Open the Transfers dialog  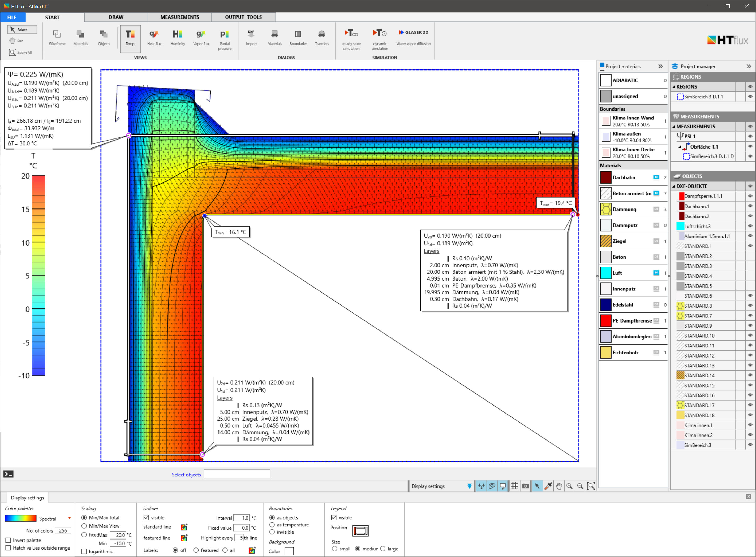pyautogui.click(x=321, y=38)
